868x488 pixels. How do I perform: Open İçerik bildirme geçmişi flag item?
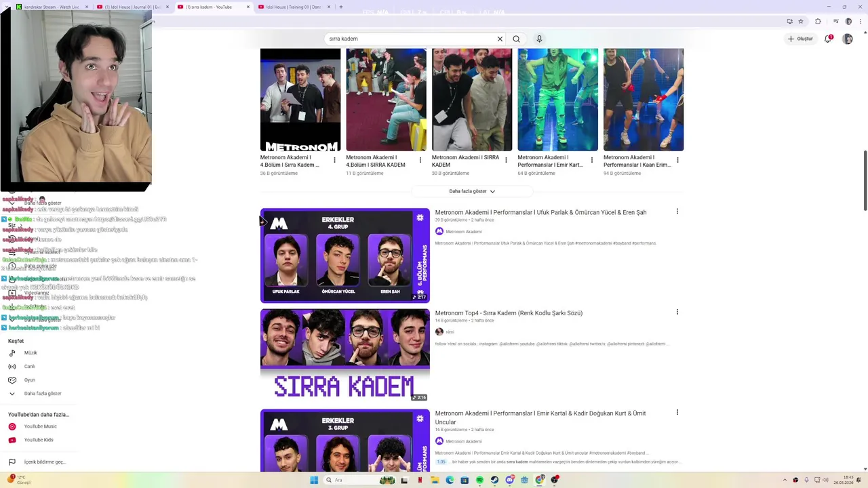(x=45, y=462)
